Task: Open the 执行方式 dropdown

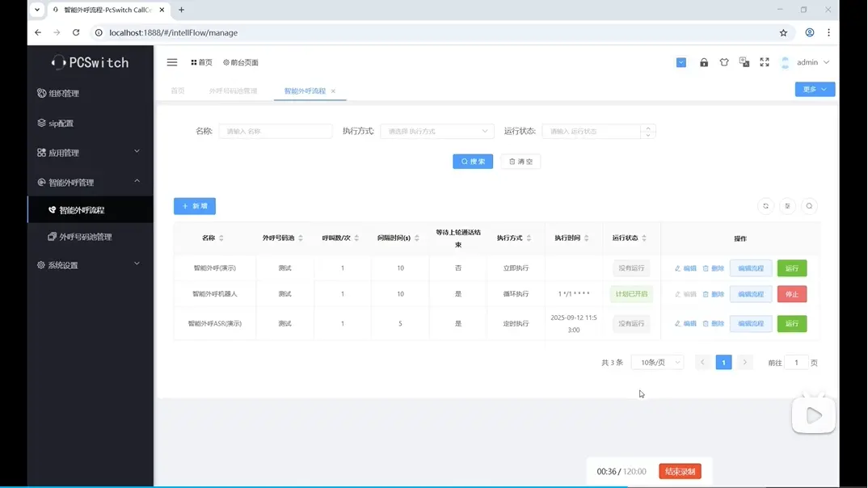Action: [437, 131]
